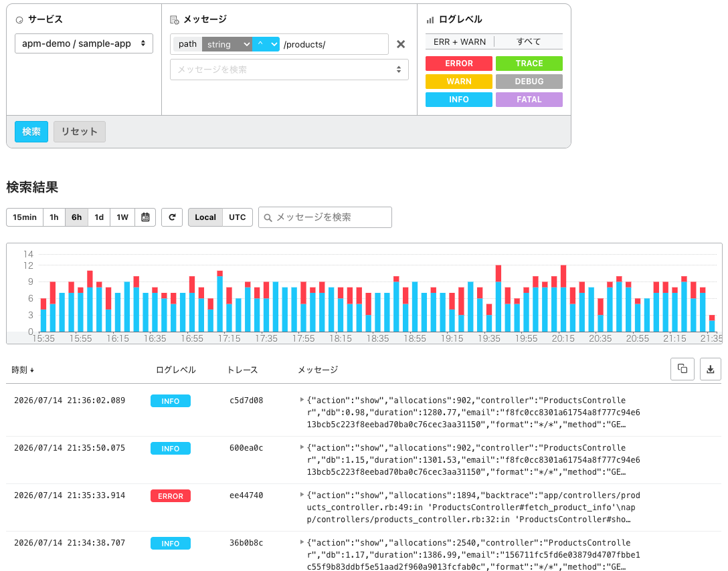Toggle the WARN log level

459,81
